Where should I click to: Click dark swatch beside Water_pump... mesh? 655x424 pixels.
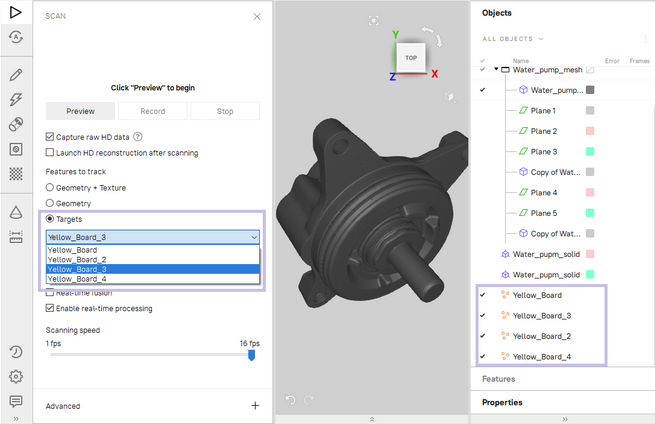(x=590, y=90)
